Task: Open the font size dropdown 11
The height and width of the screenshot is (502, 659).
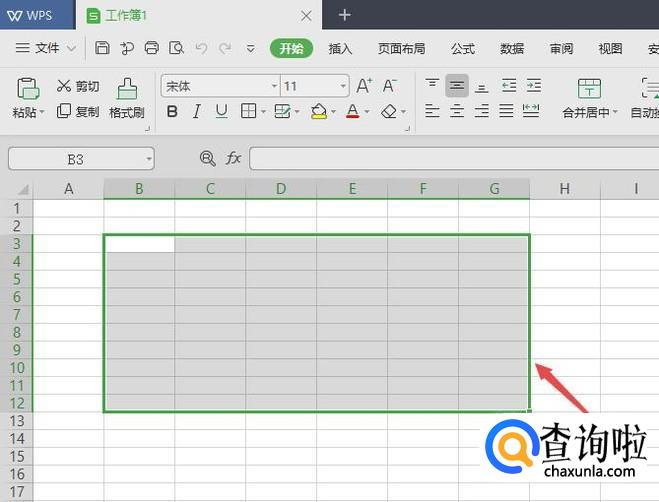Action: click(343, 86)
